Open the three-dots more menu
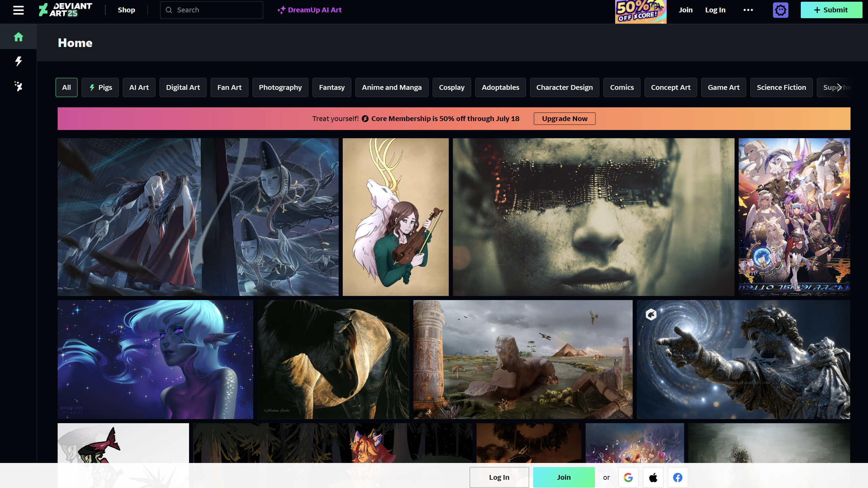The height and width of the screenshot is (488, 868). pos(748,10)
